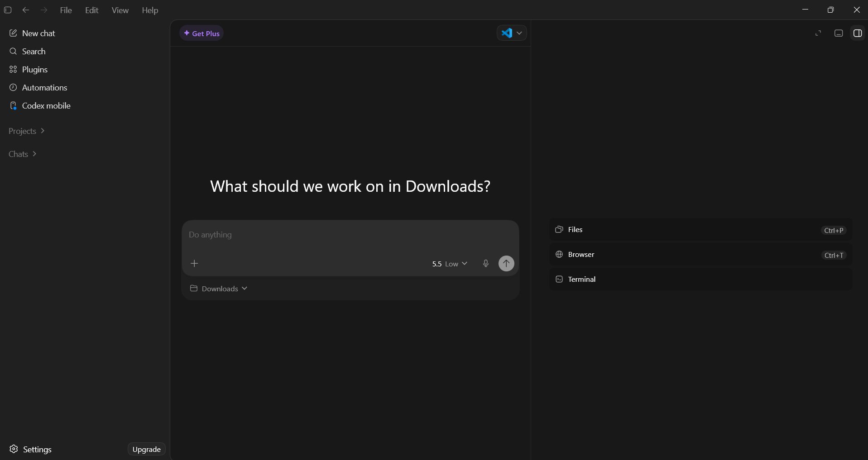Click the Codex mobile phone icon

coord(13,105)
